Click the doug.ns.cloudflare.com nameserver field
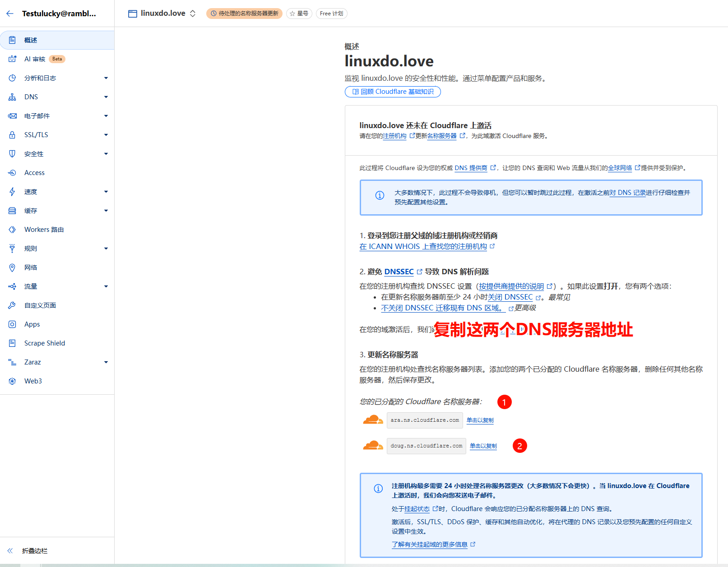728x567 pixels. 427,446
